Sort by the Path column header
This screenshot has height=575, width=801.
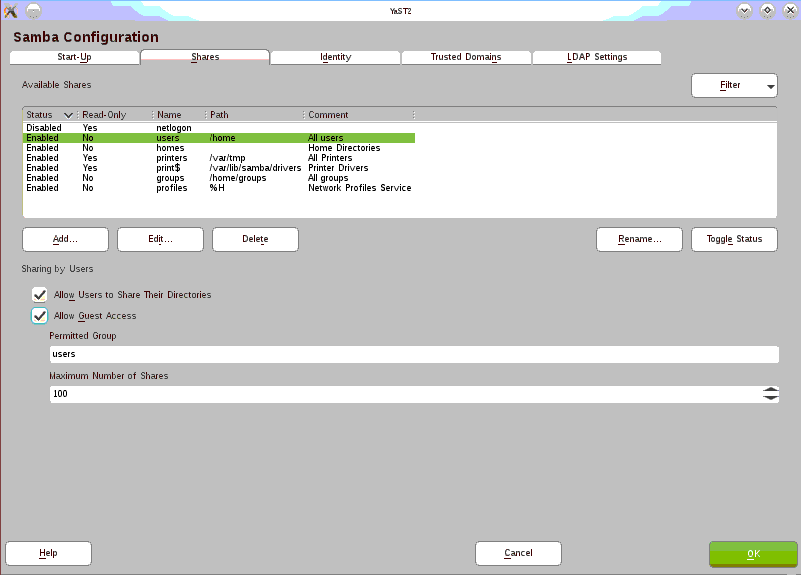[x=254, y=115]
